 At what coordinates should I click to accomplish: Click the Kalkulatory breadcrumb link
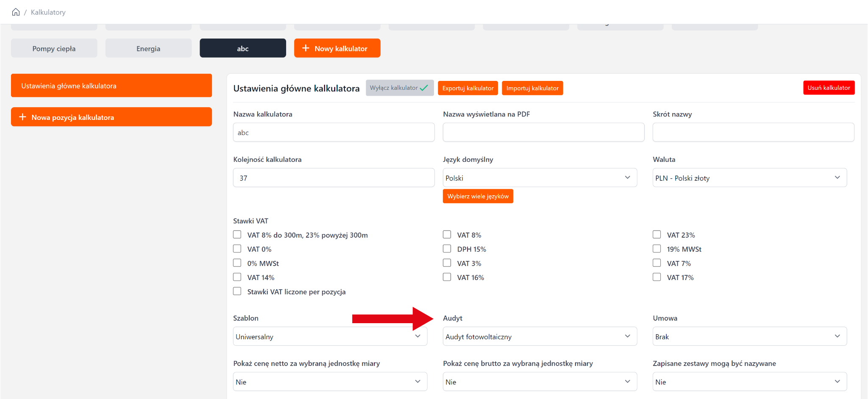tap(48, 12)
